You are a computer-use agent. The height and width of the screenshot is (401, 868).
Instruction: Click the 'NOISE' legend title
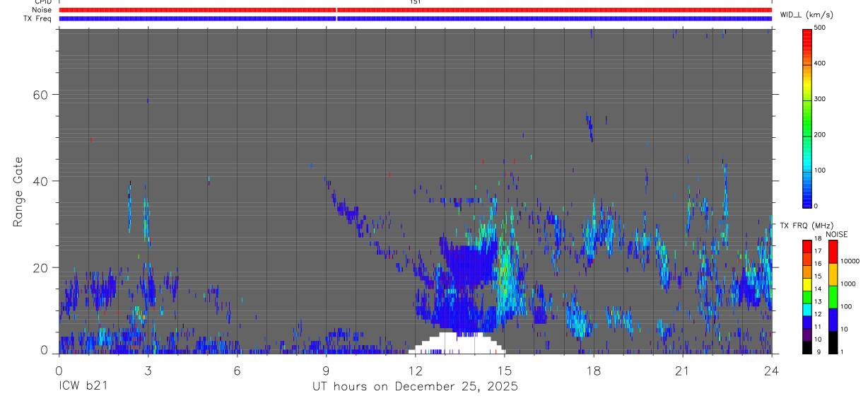(837, 235)
